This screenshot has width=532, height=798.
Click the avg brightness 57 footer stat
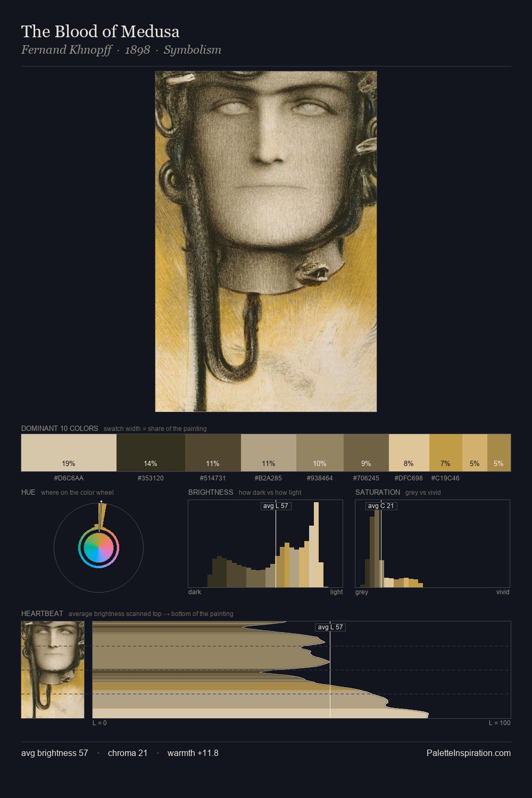click(55, 753)
